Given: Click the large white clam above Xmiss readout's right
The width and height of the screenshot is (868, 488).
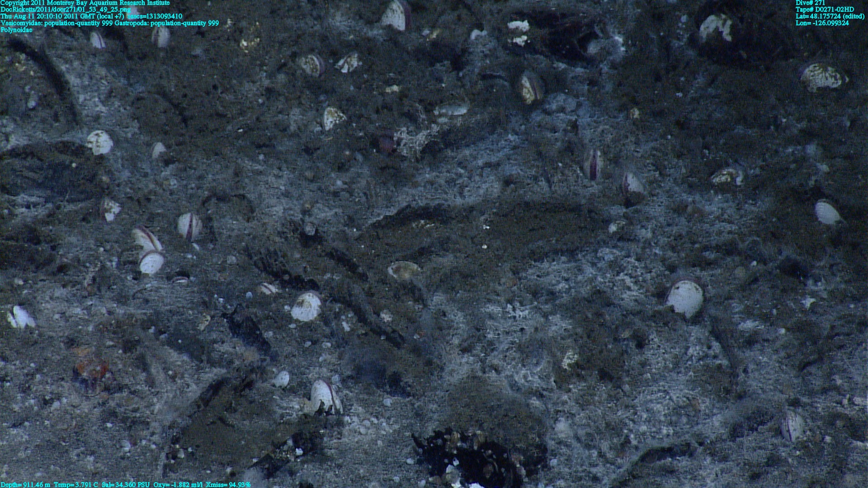Looking at the screenshot, I should (x=324, y=397).
